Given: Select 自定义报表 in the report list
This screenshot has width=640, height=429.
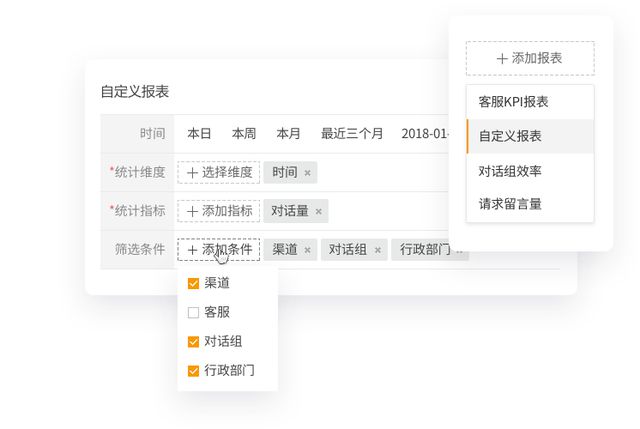Looking at the screenshot, I should pos(530,136).
